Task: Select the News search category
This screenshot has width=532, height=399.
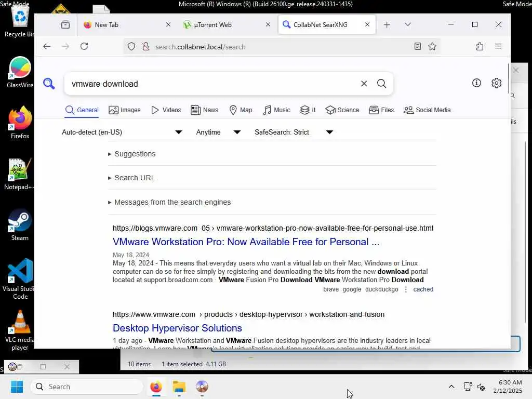Action: tap(204, 110)
